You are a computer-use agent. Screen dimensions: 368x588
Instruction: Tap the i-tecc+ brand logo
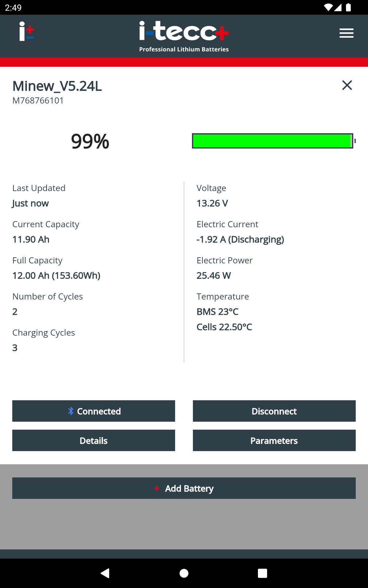[184, 36]
